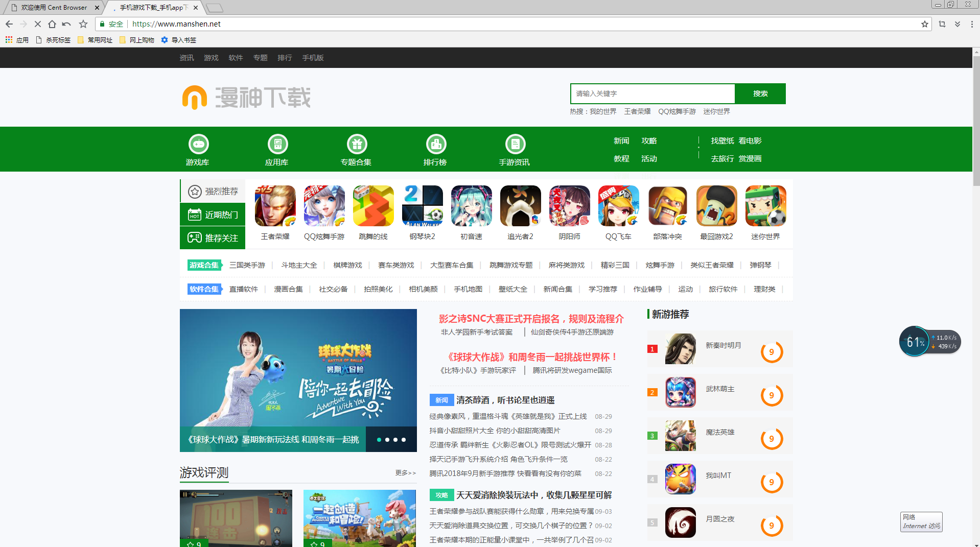Select the 强烈推荐 sidebar tab
This screenshot has height=547, width=980.
coord(213,191)
